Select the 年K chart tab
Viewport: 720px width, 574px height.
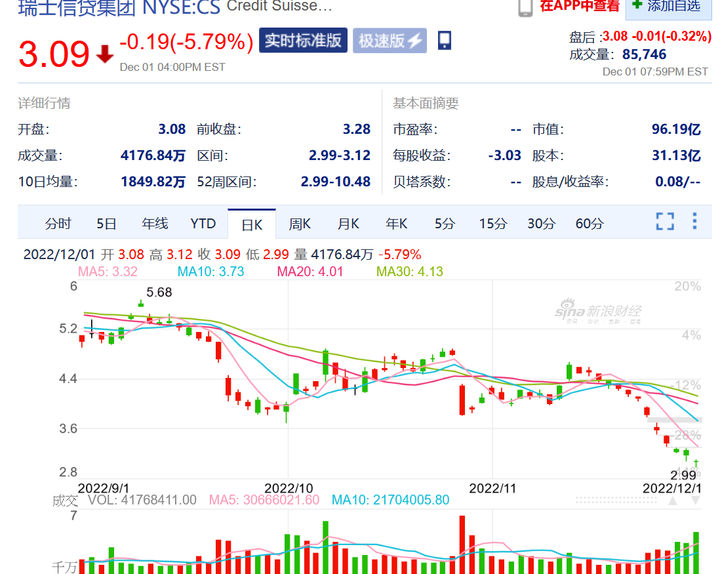396,224
